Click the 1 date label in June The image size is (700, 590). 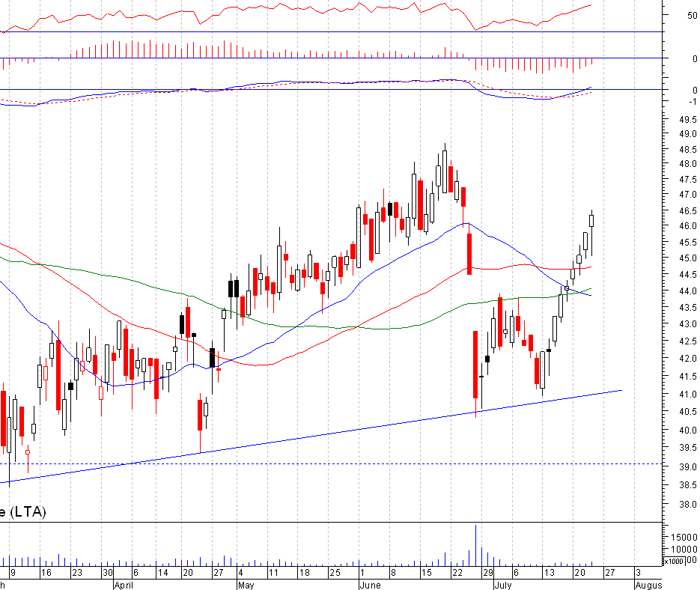(362, 573)
